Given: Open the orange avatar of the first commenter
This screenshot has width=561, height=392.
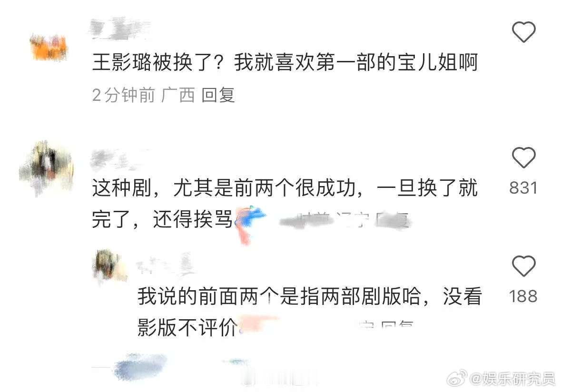Looking at the screenshot, I should 49,47.
